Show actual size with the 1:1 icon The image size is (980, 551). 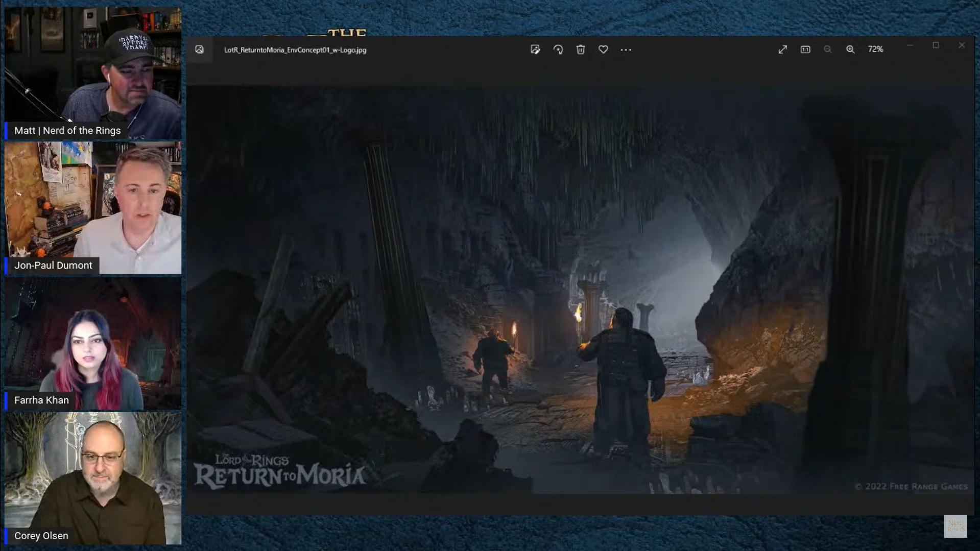click(x=805, y=50)
